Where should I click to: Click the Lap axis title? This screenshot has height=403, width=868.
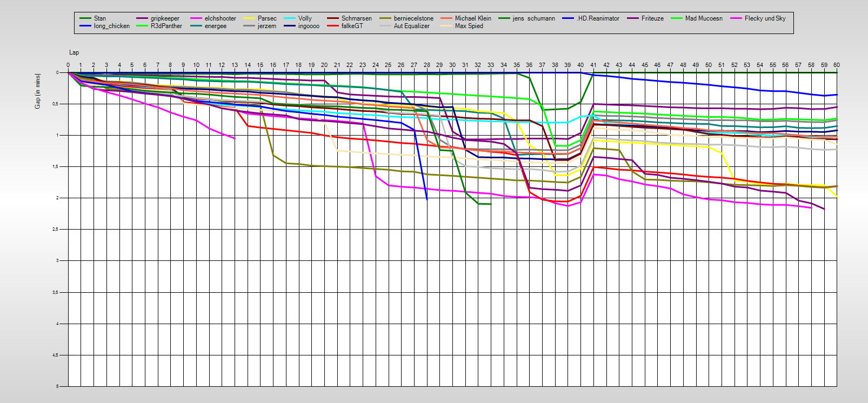click(x=74, y=52)
